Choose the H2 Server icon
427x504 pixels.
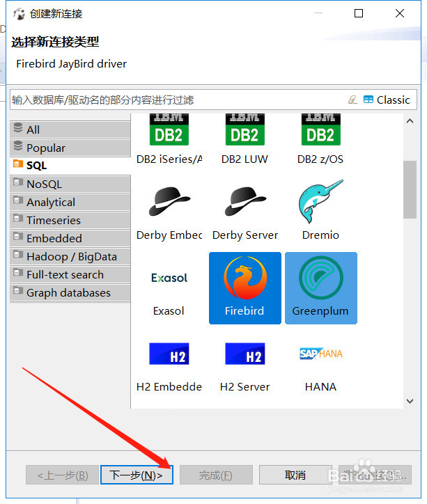tap(245, 354)
